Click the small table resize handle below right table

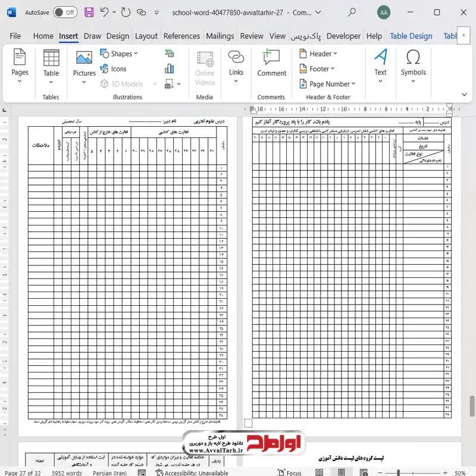point(248,423)
